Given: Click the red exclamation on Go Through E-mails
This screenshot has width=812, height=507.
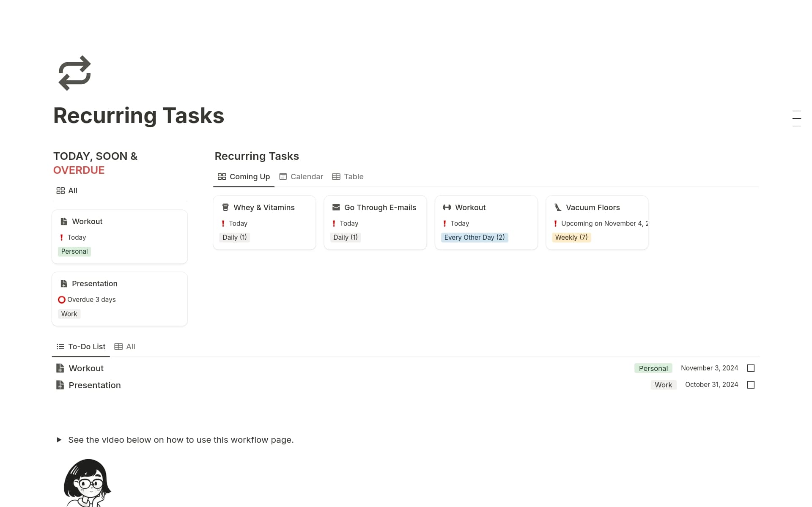Looking at the screenshot, I should (334, 223).
